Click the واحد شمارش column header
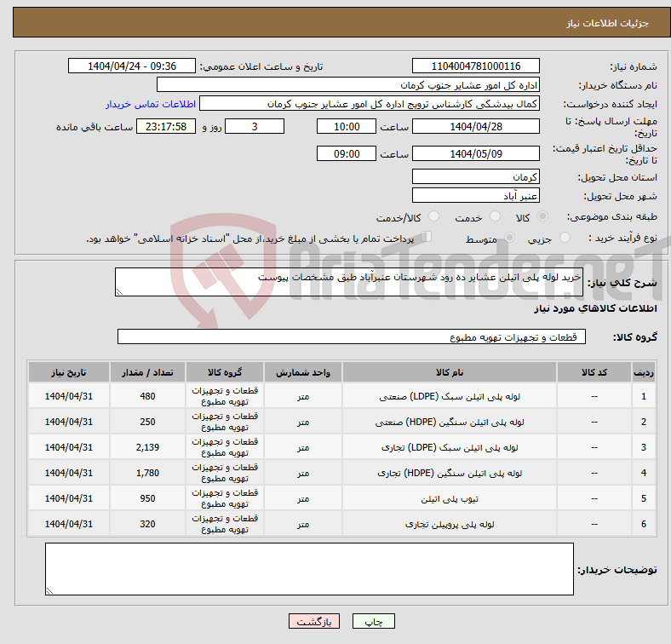 pyautogui.click(x=303, y=372)
